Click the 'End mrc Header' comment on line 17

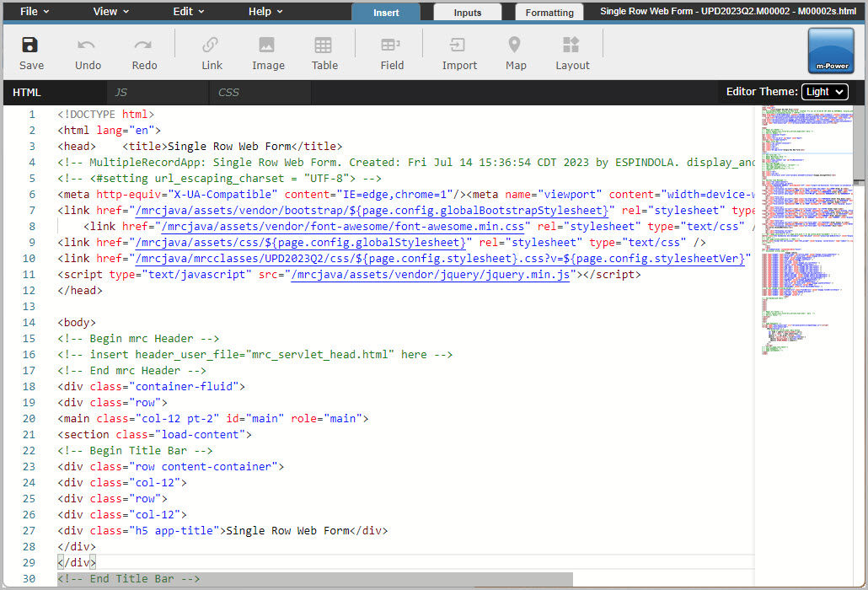coord(131,371)
